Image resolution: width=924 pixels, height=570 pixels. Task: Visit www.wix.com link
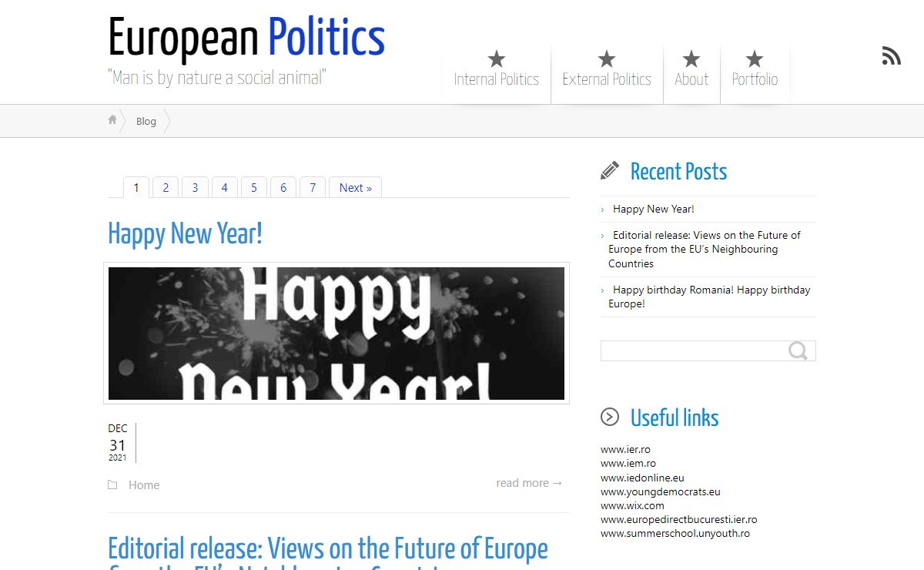632,505
